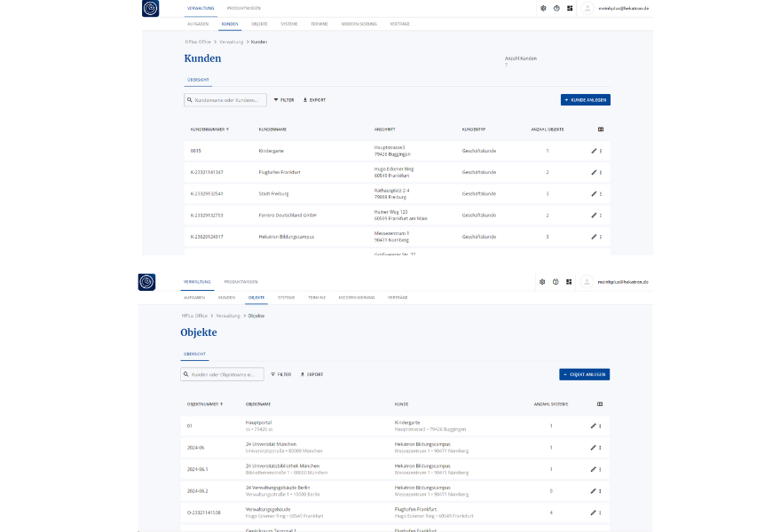
Task: Focus the Kunden oder Objektname search field
Action: click(x=225, y=374)
